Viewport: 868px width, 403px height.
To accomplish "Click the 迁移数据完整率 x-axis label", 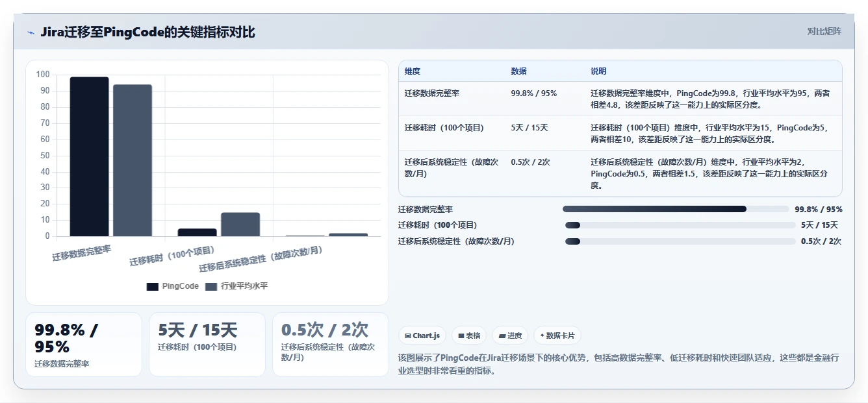I will tap(82, 252).
